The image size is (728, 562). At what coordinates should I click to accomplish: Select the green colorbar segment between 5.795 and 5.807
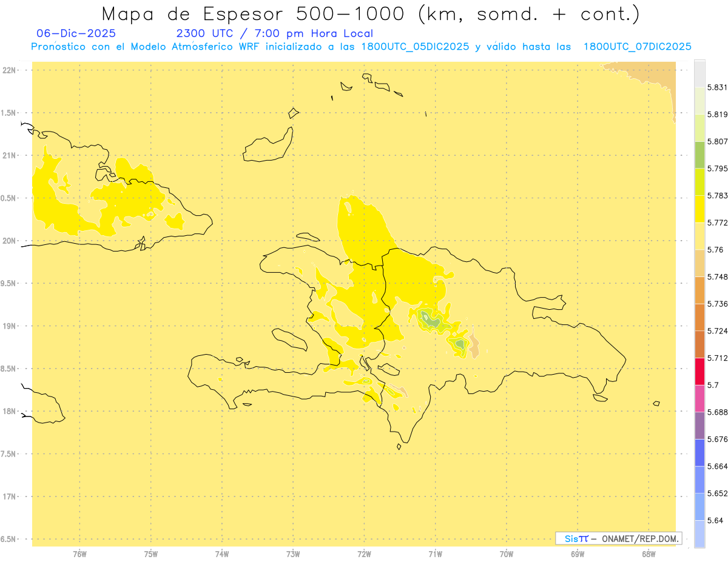(699, 155)
